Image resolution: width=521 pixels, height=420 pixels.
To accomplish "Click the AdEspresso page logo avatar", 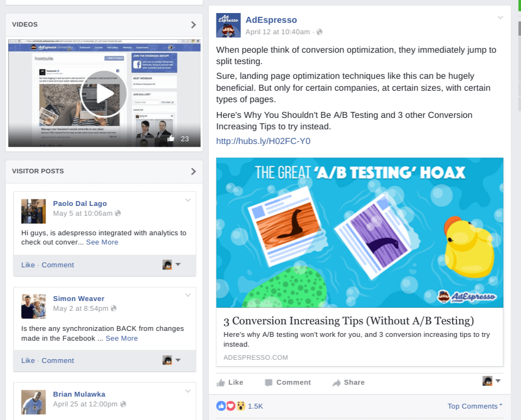I will [228, 25].
